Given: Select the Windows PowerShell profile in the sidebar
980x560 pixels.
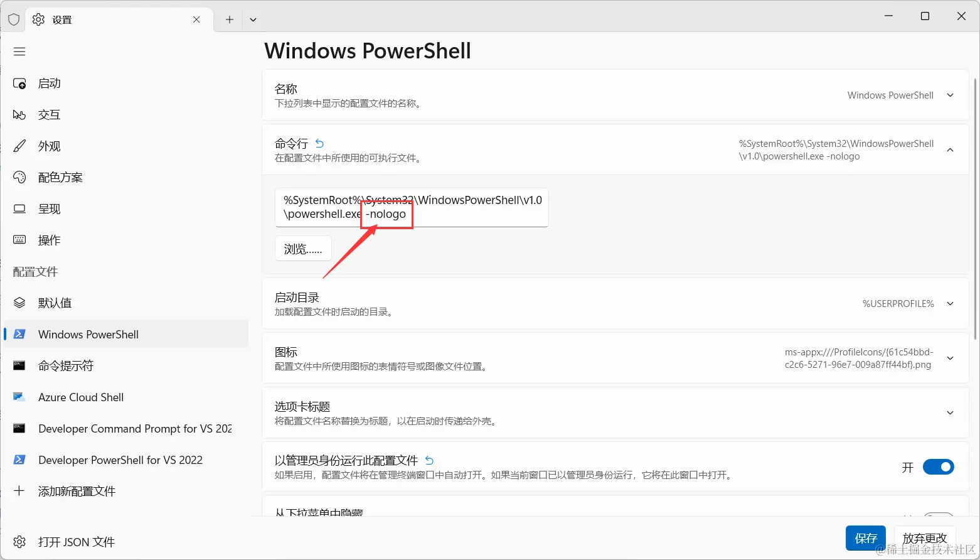Looking at the screenshot, I should (x=125, y=335).
